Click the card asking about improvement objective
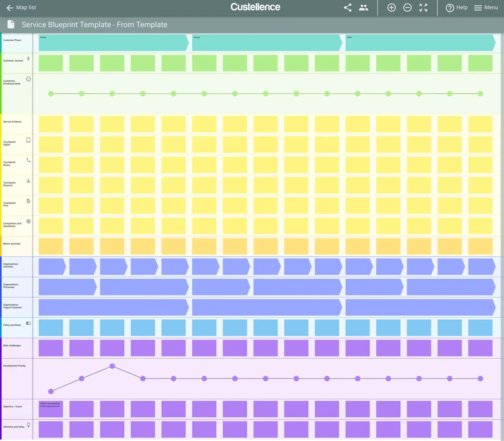 [51, 409]
